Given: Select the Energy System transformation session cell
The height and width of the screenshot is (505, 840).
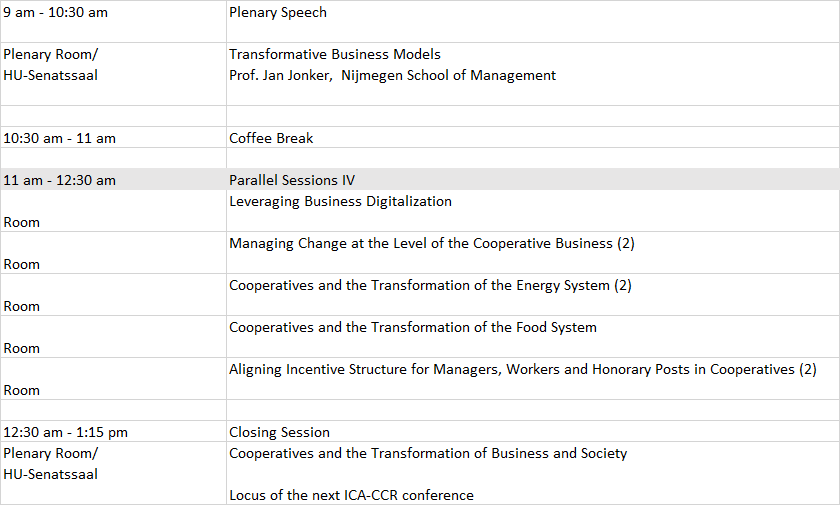Looking at the screenshot, I should click(430, 286).
